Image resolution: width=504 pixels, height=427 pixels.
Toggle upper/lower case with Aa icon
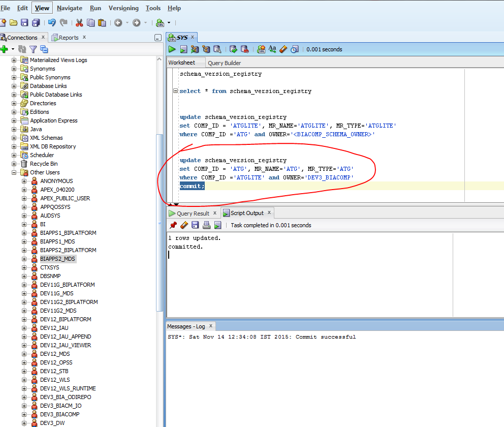(272, 49)
